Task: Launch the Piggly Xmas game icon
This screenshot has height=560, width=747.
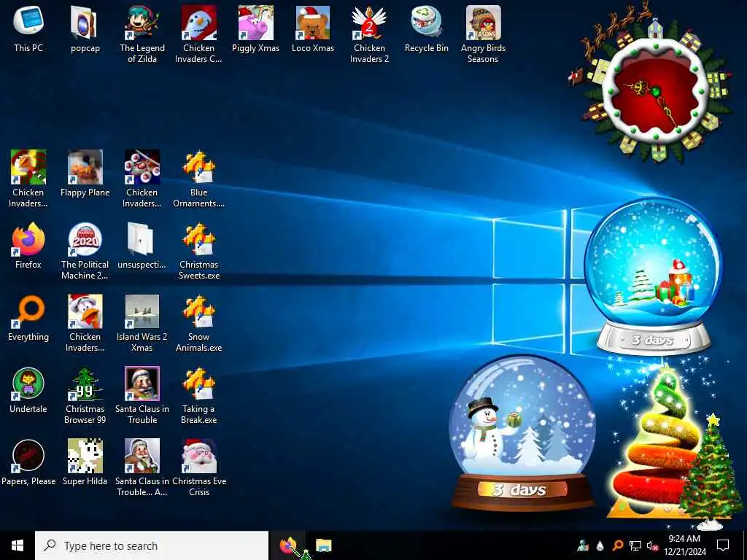Action: point(256,29)
